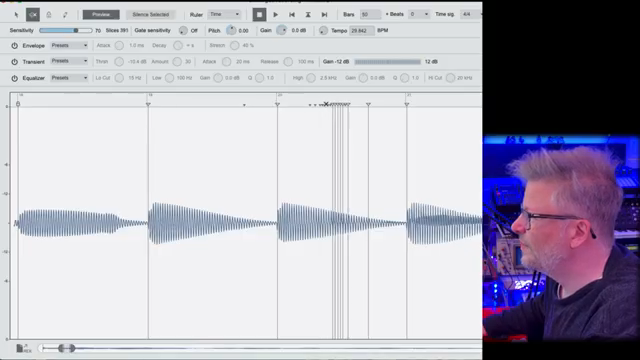Image resolution: width=640 pixels, height=360 pixels.
Task: Toggle the Equalizer power button
Action: (x=15, y=78)
